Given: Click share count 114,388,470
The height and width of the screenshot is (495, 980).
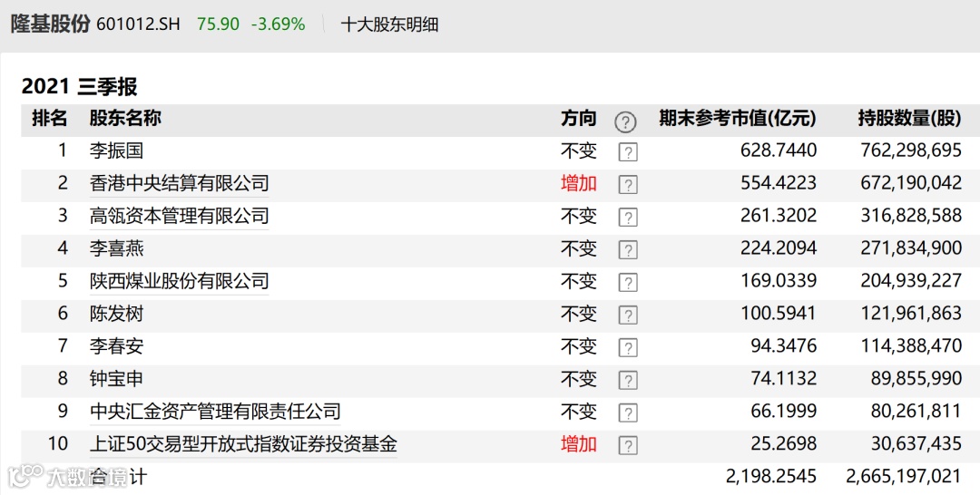Looking at the screenshot, I should (x=911, y=345).
